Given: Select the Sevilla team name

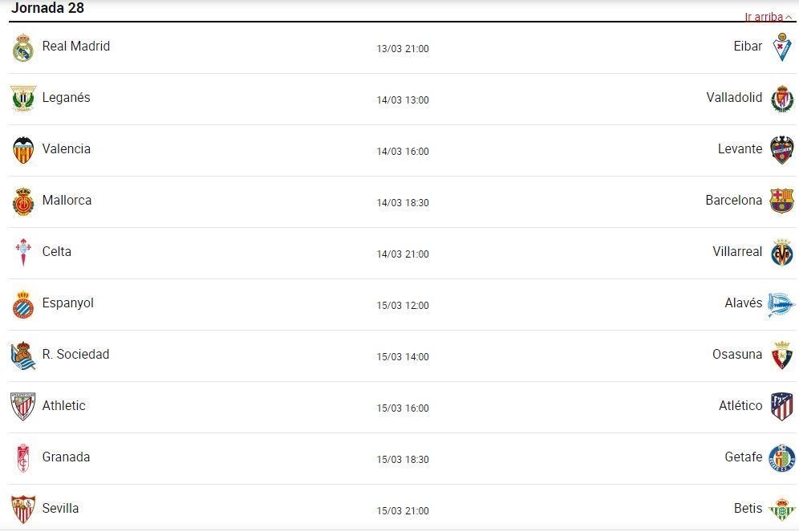Looking at the screenshot, I should pos(61,508).
